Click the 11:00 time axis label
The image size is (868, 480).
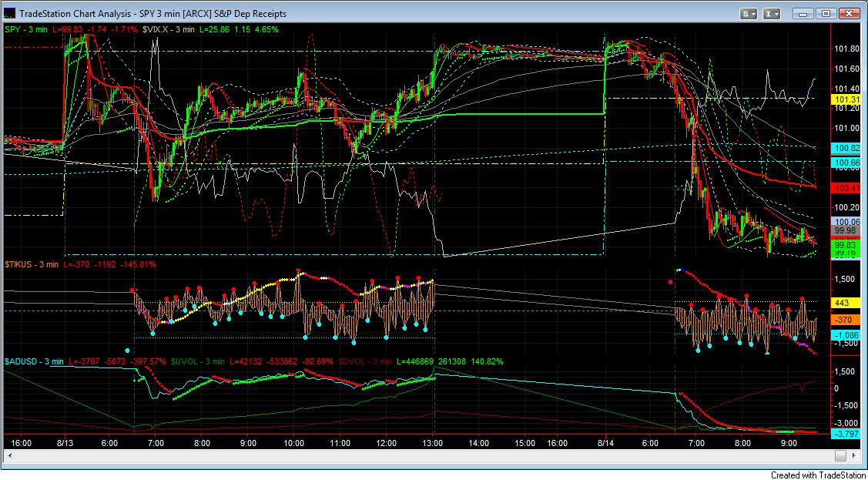[x=340, y=444]
